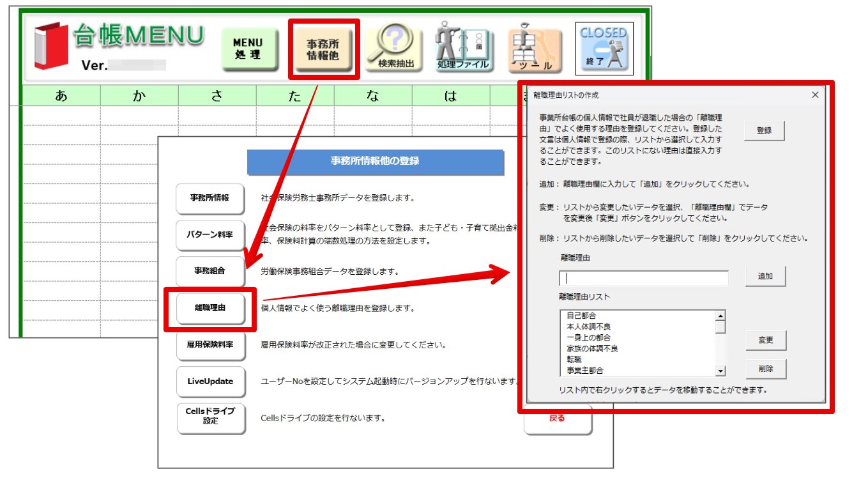Screen dimensions: 868x485
Task: Click the 離職理由 button
Action: tap(210, 308)
